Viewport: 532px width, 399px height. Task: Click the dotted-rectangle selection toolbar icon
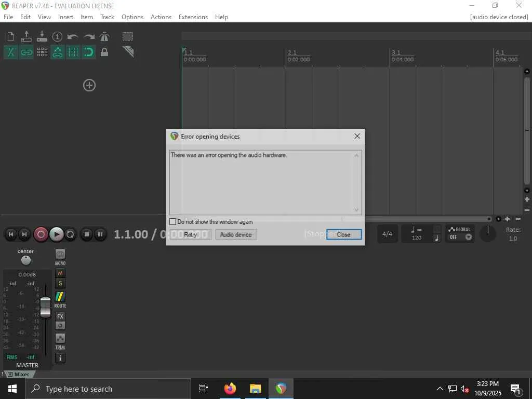pos(128,36)
